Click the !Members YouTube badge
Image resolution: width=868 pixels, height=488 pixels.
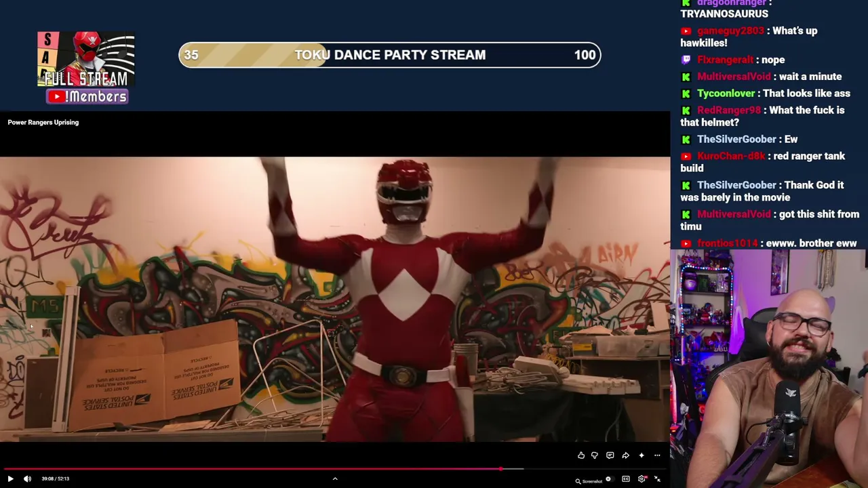pos(87,97)
